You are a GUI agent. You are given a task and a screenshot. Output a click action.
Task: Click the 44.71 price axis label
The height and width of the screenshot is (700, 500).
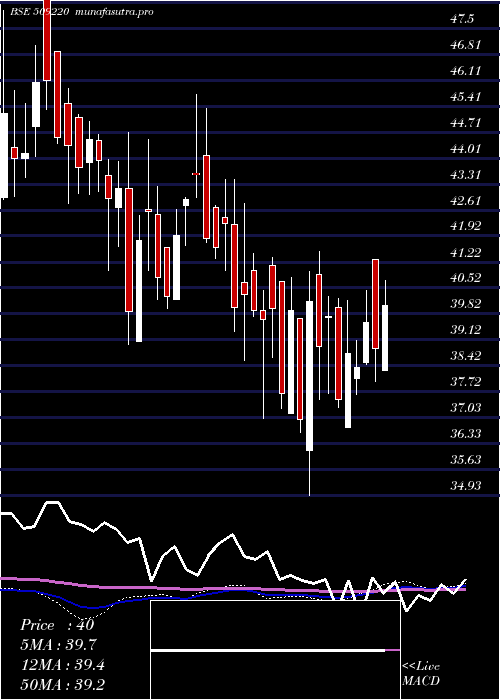click(465, 123)
